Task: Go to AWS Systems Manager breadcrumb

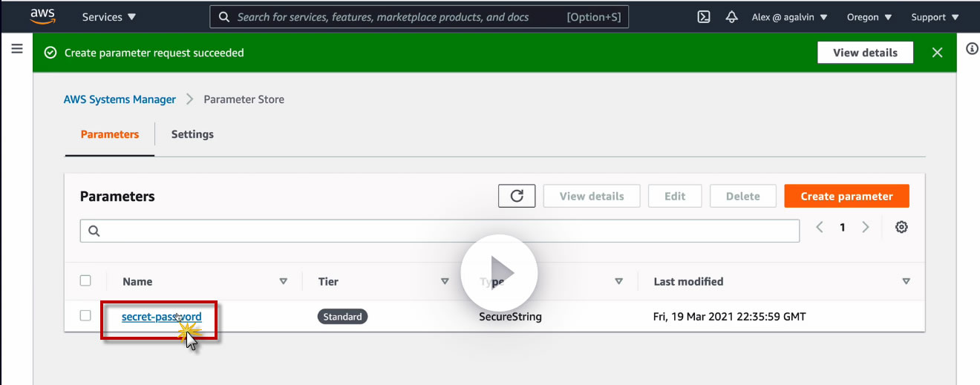Action: pos(120,99)
